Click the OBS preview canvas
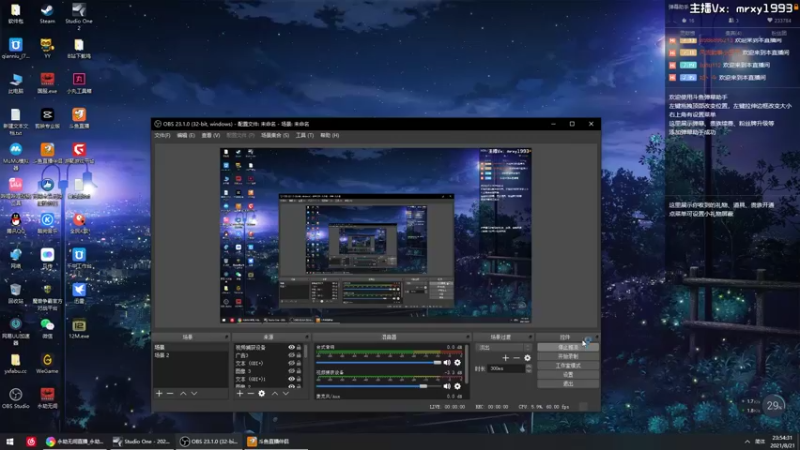Image resolution: width=800 pixels, height=450 pixels. point(376,236)
